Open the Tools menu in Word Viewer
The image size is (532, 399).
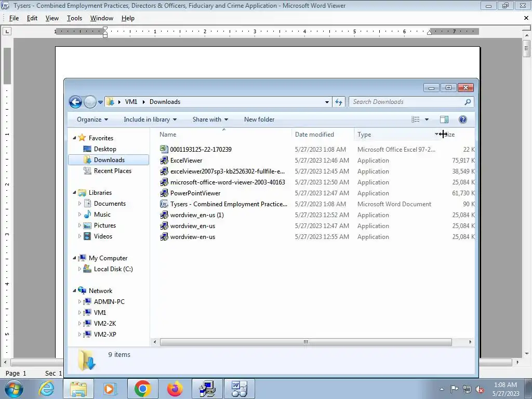(x=74, y=18)
